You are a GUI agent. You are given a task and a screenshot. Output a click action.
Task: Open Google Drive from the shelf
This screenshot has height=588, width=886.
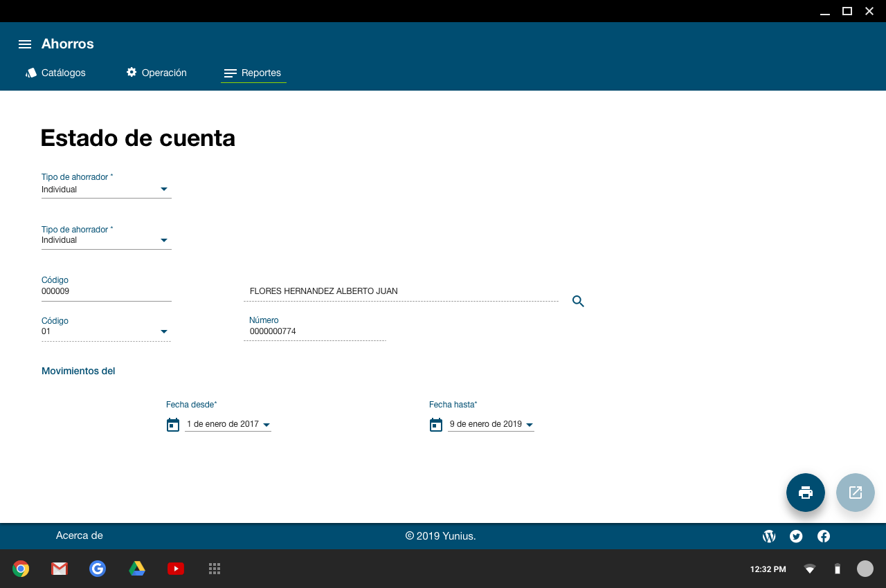[x=137, y=569]
